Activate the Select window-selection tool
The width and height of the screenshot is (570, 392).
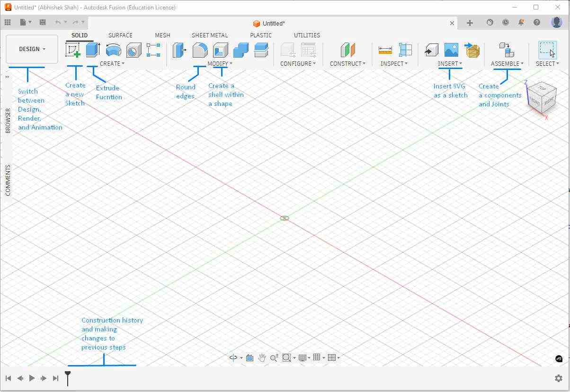tap(547, 50)
